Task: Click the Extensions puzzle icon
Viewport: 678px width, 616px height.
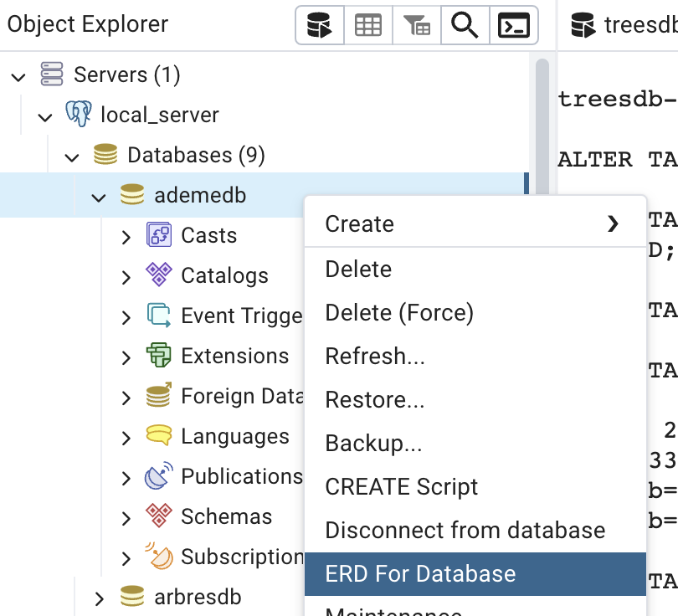Action: point(159,356)
